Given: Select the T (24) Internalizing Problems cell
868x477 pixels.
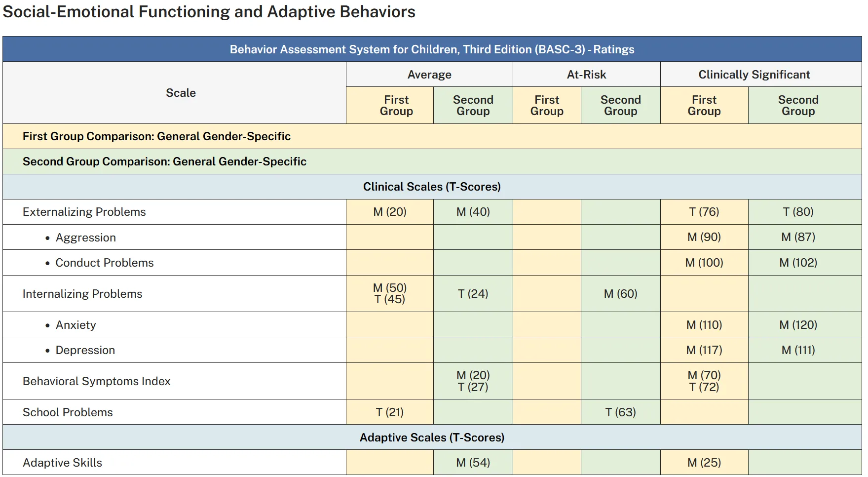Looking at the screenshot, I should pos(473,294).
